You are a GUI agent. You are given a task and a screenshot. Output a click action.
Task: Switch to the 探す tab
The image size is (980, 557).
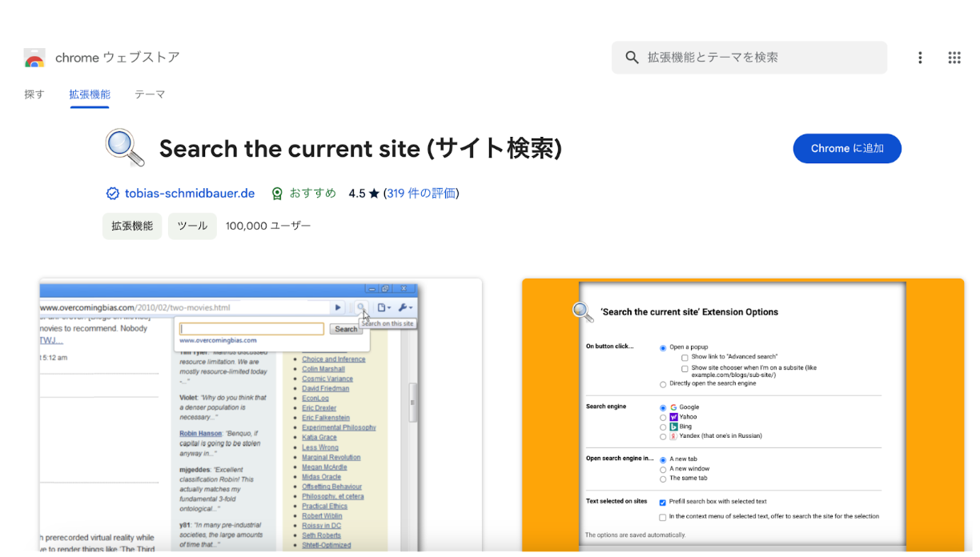pyautogui.click(x=34, y=94)
